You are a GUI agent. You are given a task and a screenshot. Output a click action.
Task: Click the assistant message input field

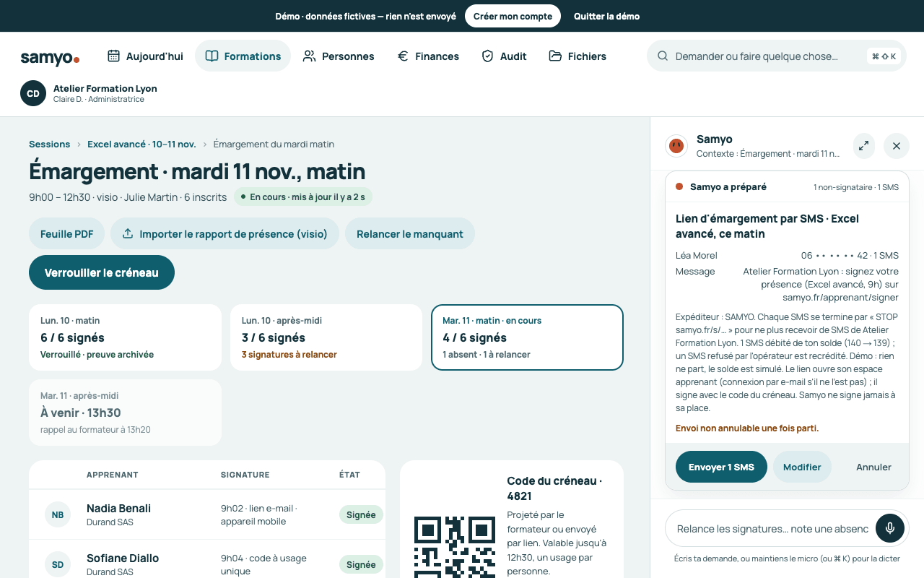point(772,529)
